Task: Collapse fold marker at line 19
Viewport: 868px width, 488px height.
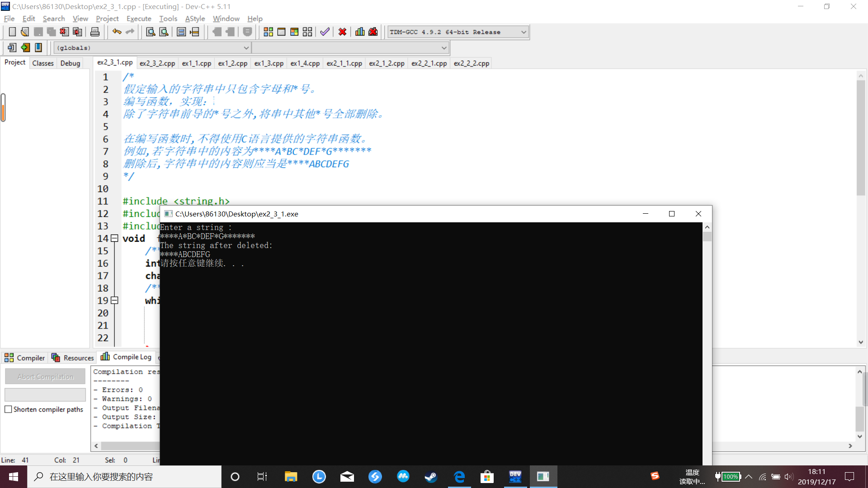Action: [x=114, y=300]
